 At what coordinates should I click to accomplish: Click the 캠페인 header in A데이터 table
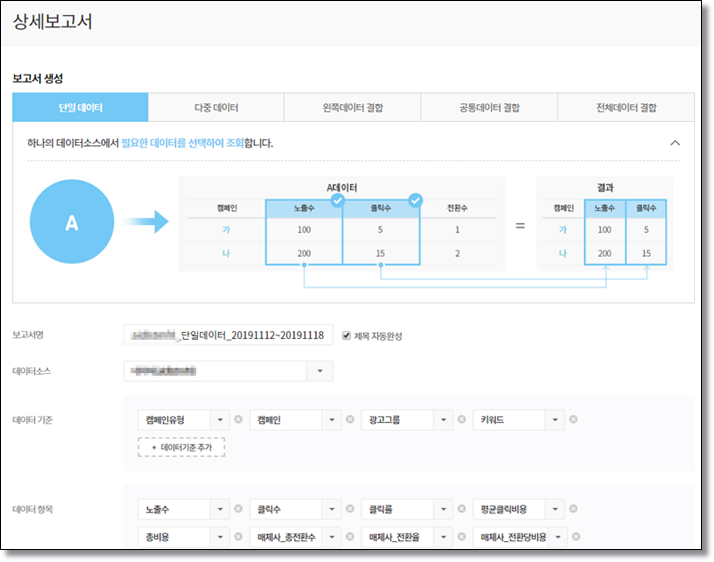pyautogui.click(x=227, y=208)
